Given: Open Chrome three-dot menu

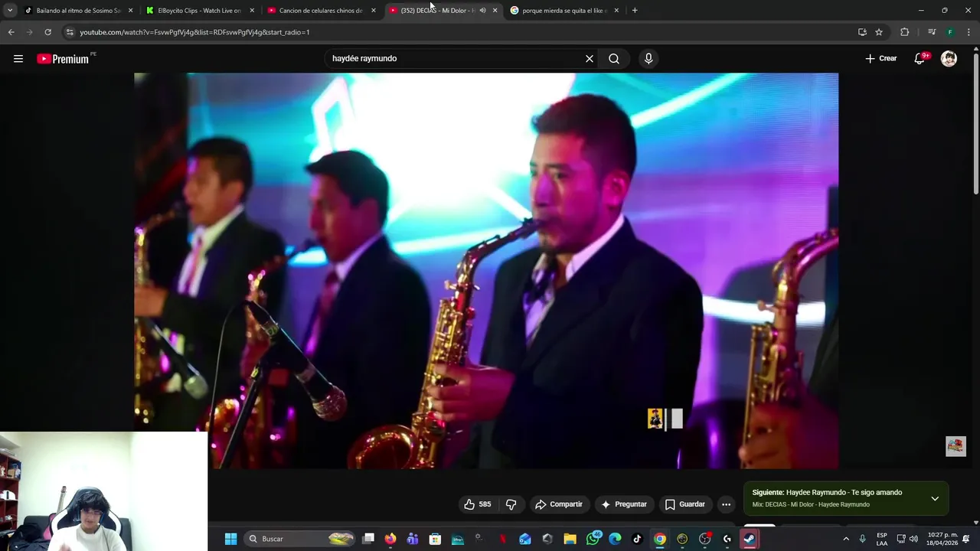Looking at the screenshot, I should [x=969, y=32].
